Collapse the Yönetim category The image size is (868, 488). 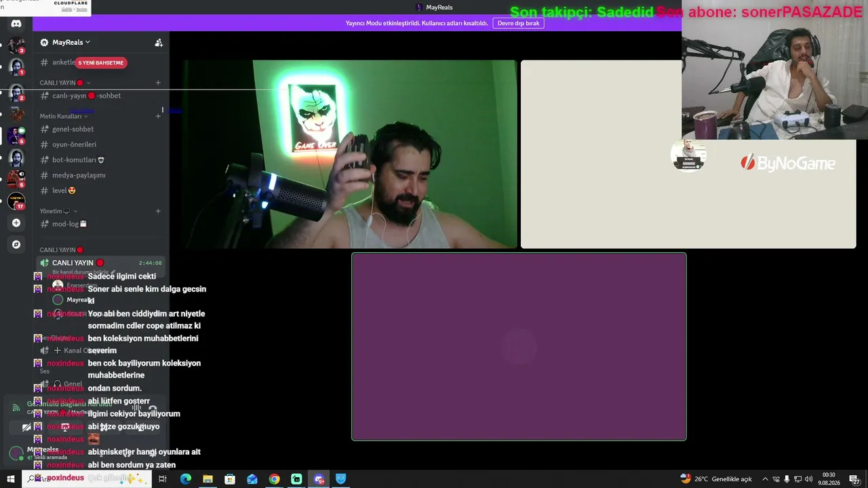[x=58, y=211]
